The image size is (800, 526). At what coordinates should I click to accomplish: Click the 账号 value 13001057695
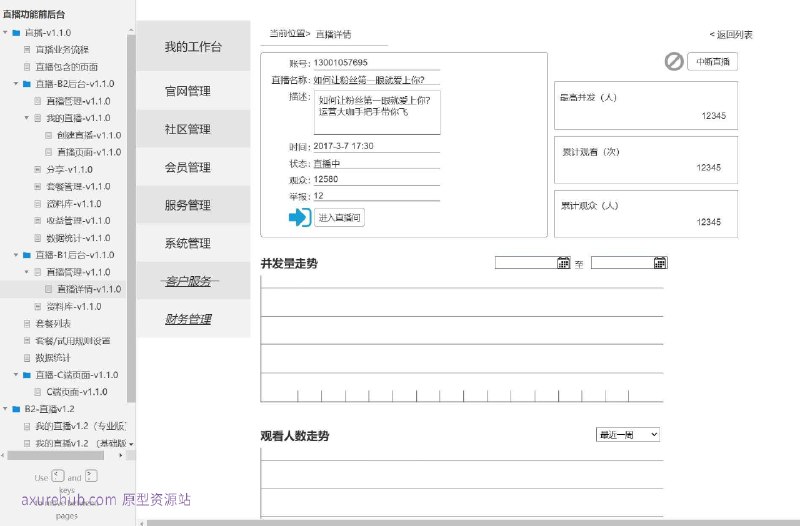pyautogui.click(x=340, y=62)
